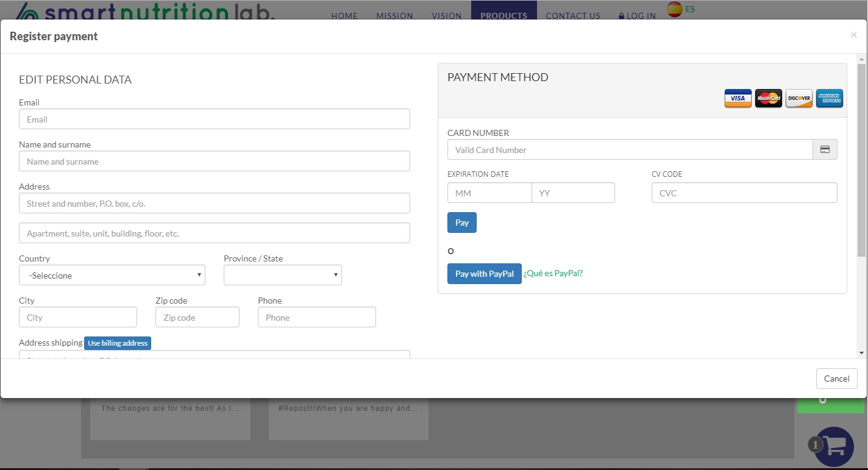Click Use billing address button
The image size is (868, 470).
tap(118, 343)
